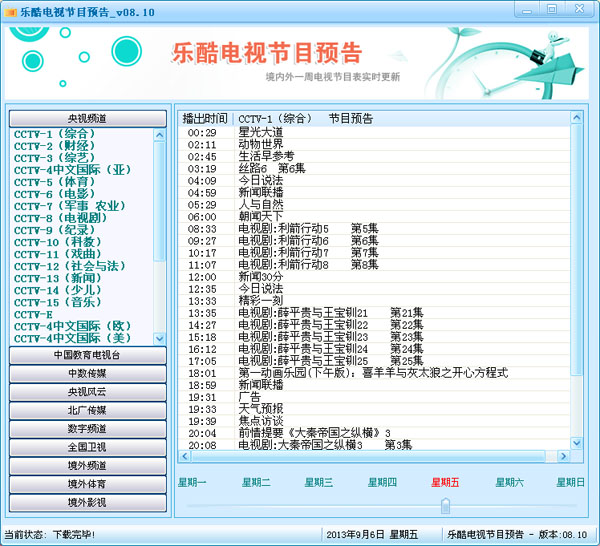600x546 pixels.
Task: Select the 00:29 星光大道 row
Action: click(374, 133)
